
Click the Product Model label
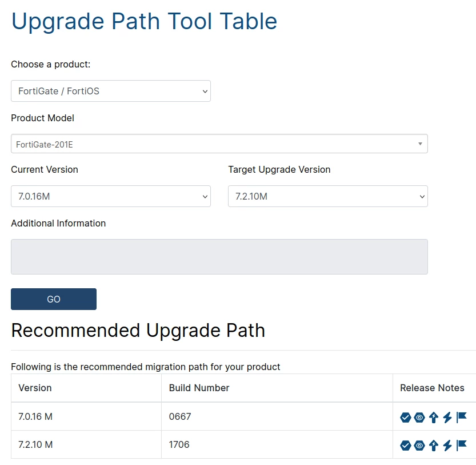42,118
